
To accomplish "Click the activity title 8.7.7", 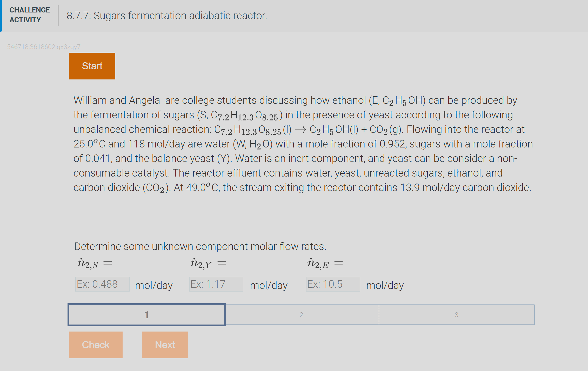I will [166, 16].
